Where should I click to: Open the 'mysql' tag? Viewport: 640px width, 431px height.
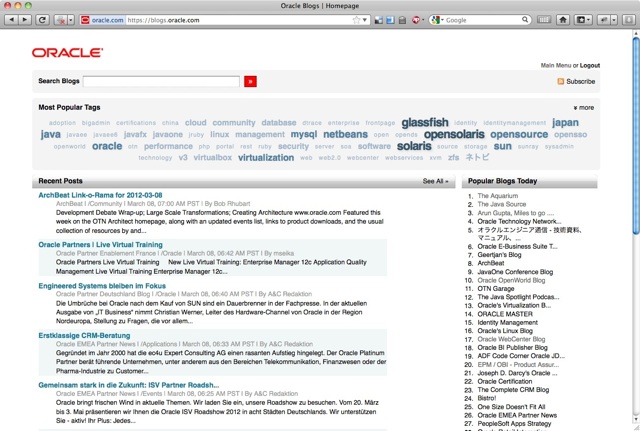tap(304, 134)
